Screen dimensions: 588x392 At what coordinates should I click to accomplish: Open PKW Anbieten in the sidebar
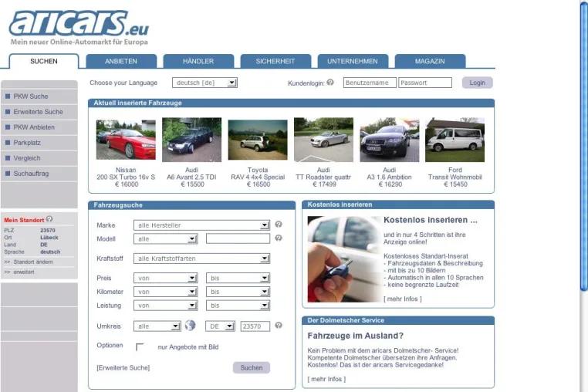tap(39, 127)
